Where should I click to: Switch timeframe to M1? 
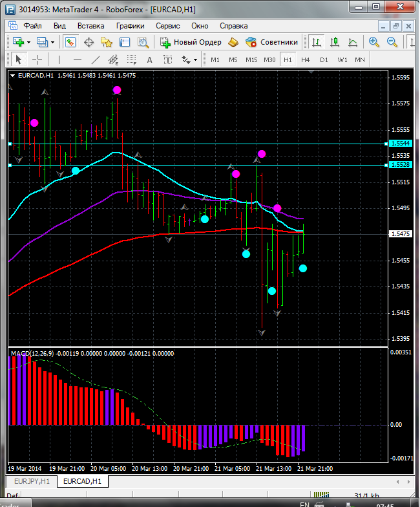click(215, 59)
